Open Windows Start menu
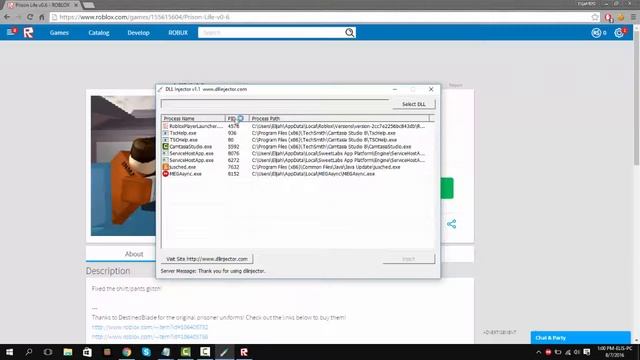 9,352
